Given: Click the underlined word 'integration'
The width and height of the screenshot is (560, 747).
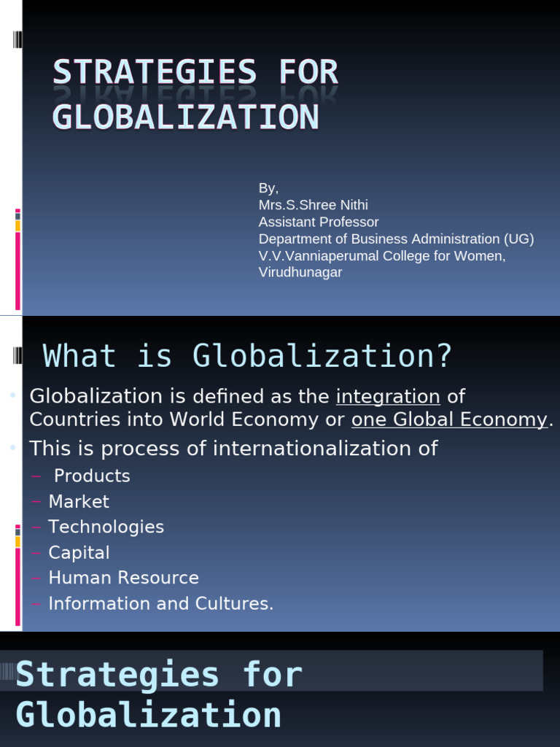Looking at the screenshot, I should (x=388, y=396).
